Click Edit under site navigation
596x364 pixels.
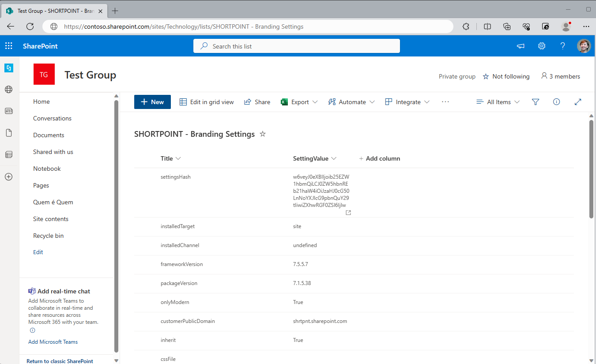click(x=38, y=252)
